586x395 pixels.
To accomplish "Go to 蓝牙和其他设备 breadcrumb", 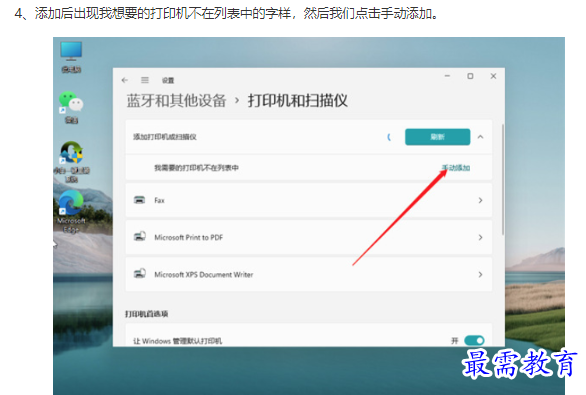I will coord(176,101).
